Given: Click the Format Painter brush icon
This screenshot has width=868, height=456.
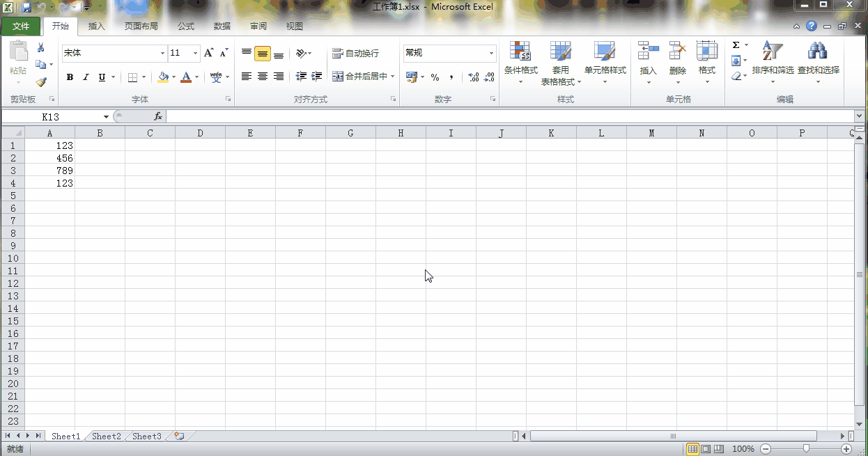Looking at the screenshot, I should 40,82.
